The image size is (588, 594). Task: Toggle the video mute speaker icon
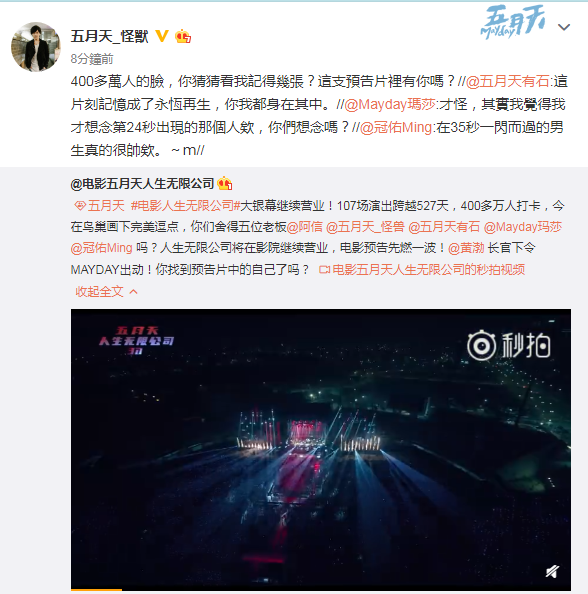[x=552, y=571]
